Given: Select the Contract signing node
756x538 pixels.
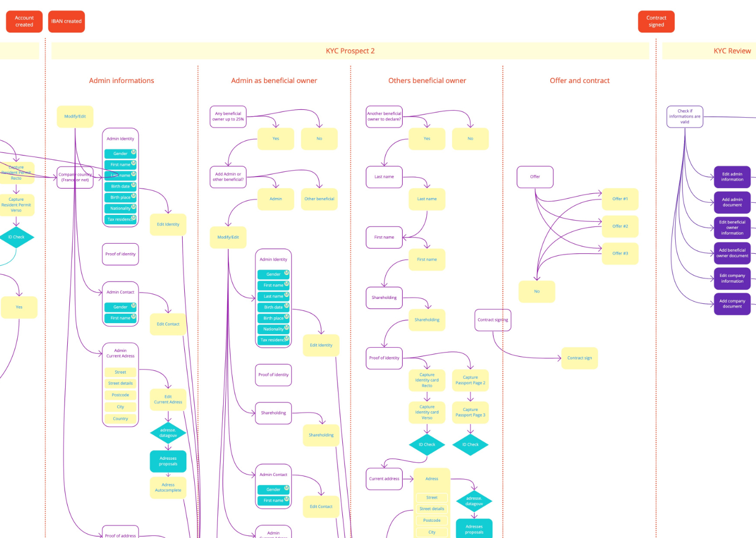Looking at the screenshot, I should point(492,320).
